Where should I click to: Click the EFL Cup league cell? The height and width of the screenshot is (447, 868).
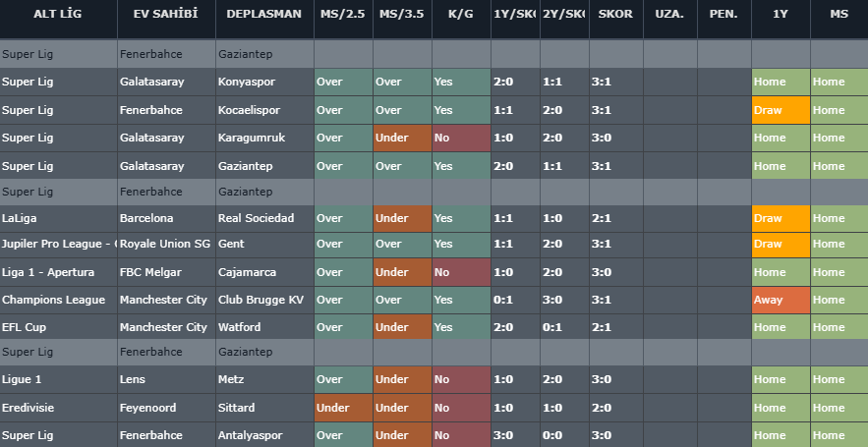tap(58, 327)
